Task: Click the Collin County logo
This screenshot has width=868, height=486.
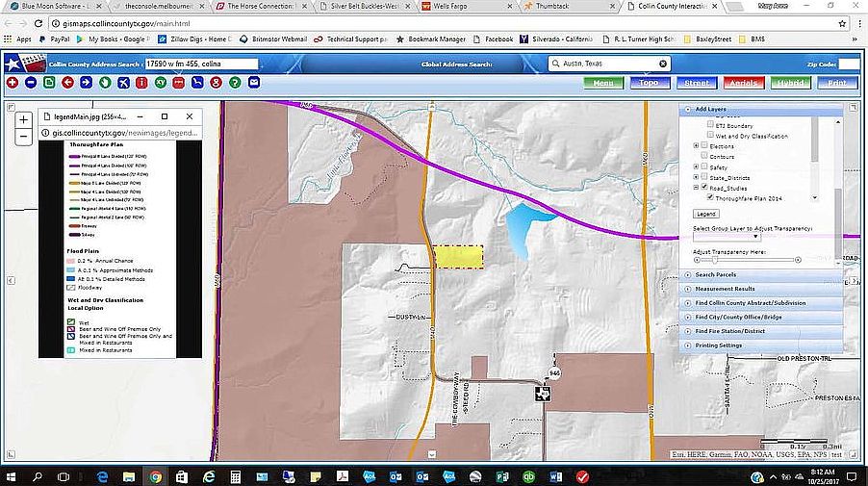Action: tap(25, 64)
